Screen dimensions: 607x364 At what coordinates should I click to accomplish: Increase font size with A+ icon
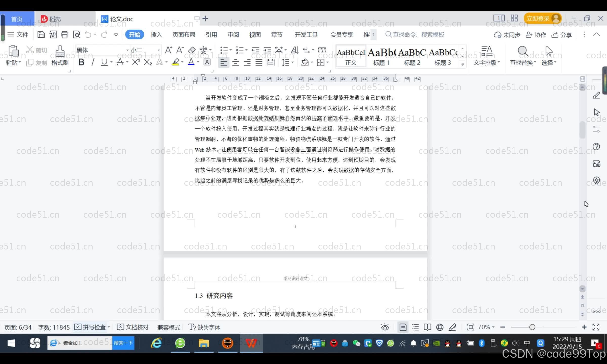(x=168, y=50)
